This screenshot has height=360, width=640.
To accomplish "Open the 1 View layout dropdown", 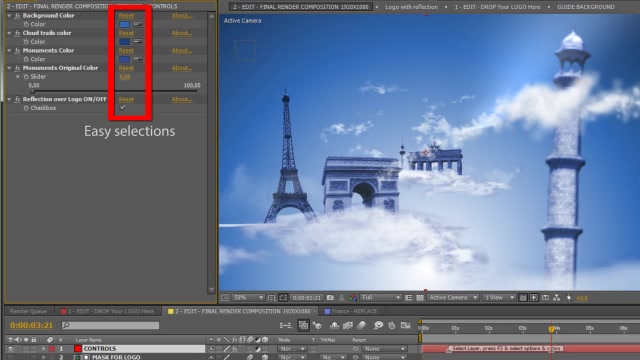I will pos(498,298).
